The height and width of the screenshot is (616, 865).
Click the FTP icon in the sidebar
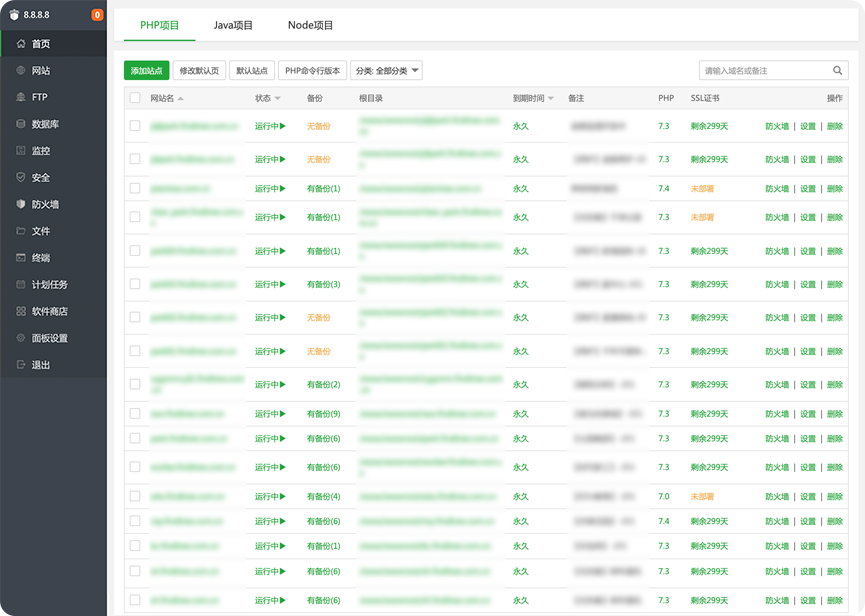tap(21, 98)
